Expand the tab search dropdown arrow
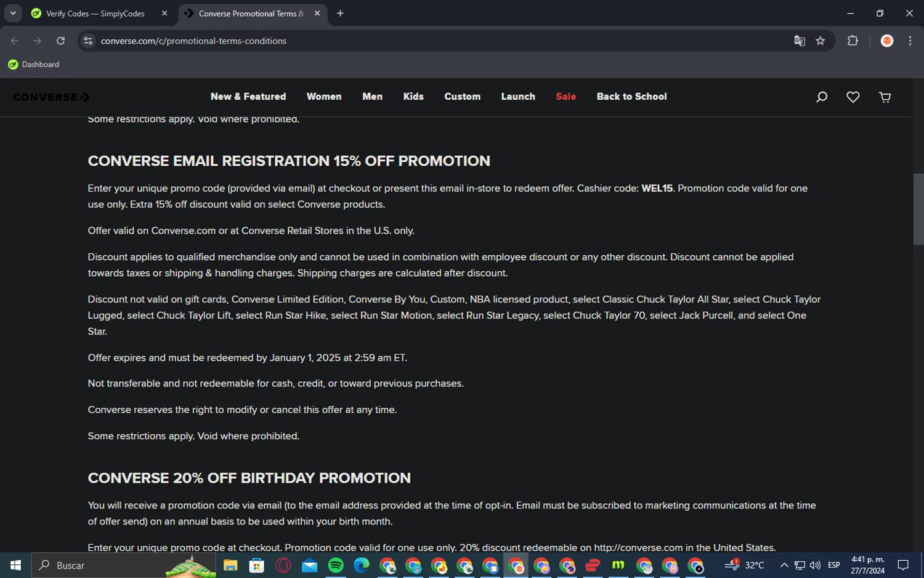This screenshot has width=924, height=578. [13, 13]
